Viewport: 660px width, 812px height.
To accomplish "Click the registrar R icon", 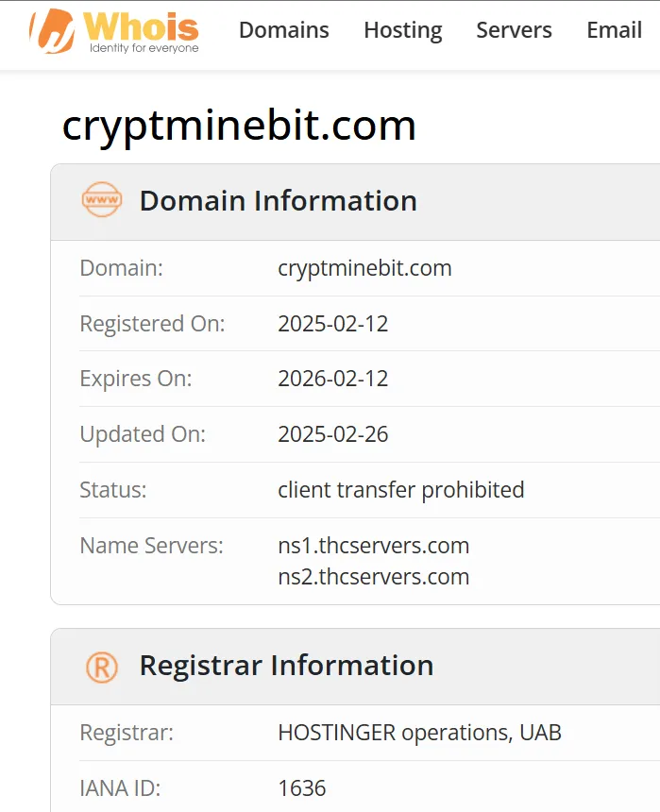I will (x=102, y=667).
